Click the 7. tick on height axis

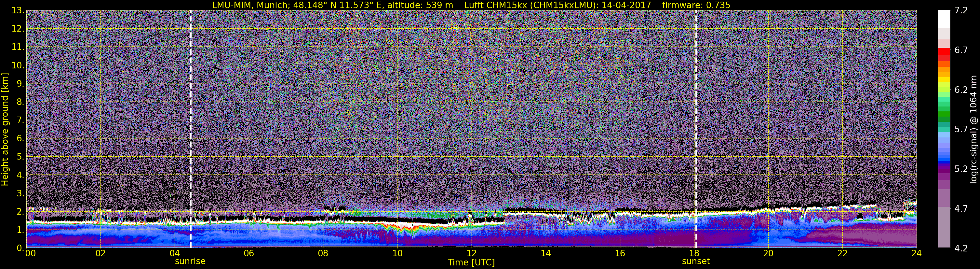[20, 120]
